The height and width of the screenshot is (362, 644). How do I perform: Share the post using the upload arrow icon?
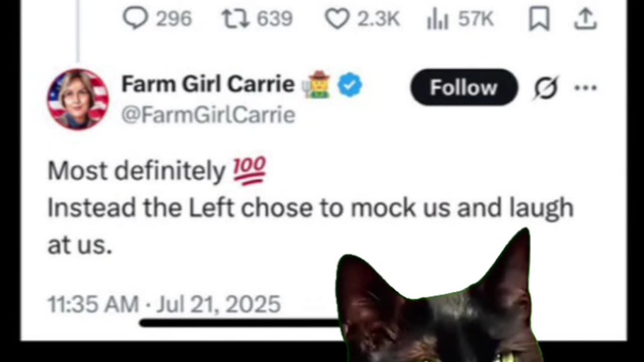585,19
